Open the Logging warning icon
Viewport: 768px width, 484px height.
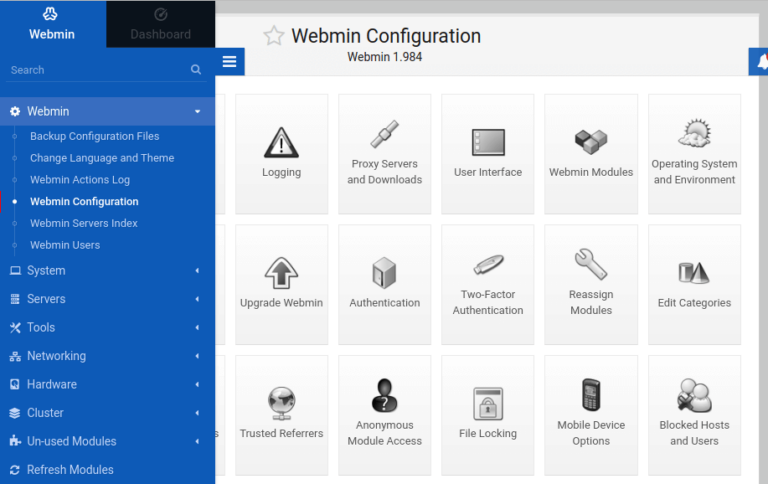point(281,142)
